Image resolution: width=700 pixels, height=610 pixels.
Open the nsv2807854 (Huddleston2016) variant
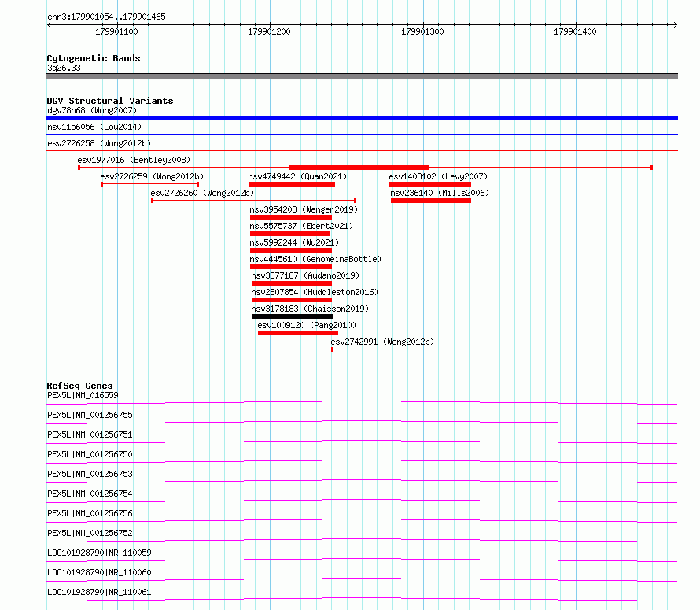coord(315,292)
